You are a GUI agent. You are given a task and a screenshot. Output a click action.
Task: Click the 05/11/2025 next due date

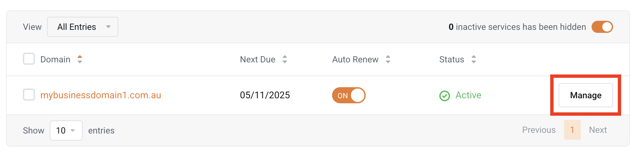pyautogui.click(x=265, y=95)
